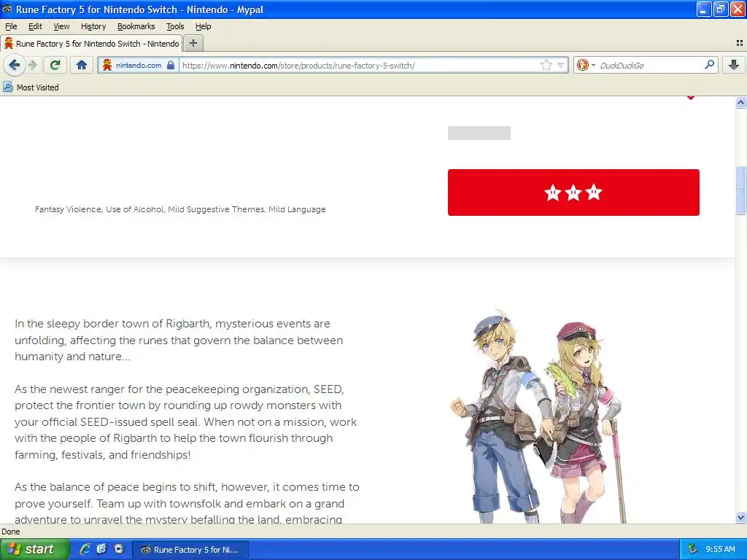Launch media player from quick launch
The image size is (747, 560).
click(x=119, y=549)
